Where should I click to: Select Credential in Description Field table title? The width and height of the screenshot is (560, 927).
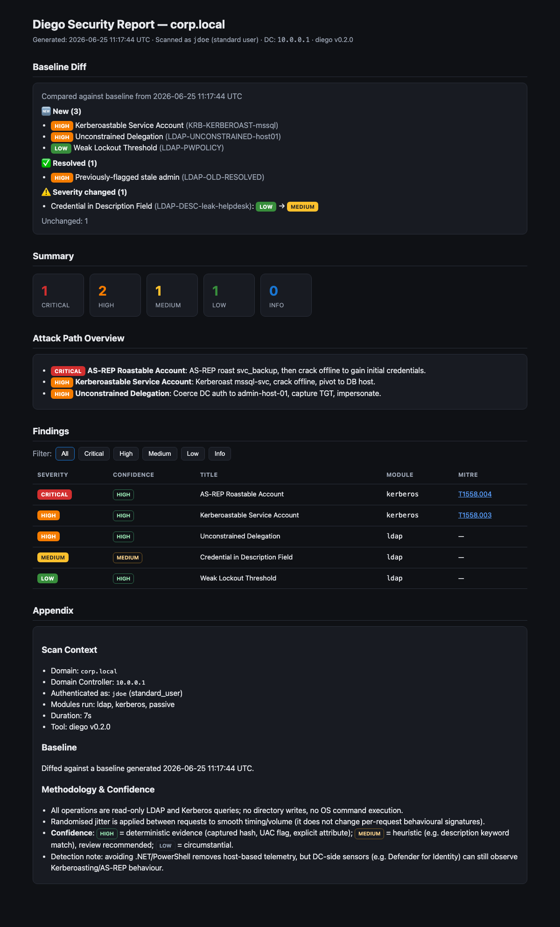click(246, 557)
